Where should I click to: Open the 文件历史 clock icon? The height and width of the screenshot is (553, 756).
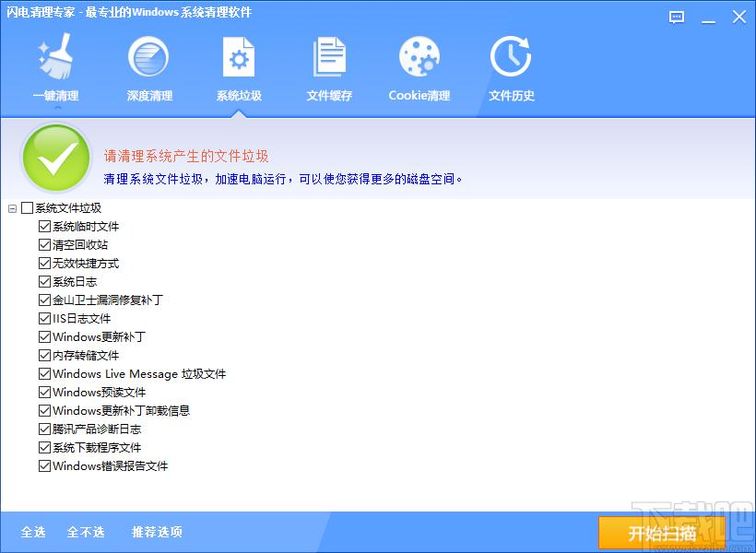tap(511, 56)
